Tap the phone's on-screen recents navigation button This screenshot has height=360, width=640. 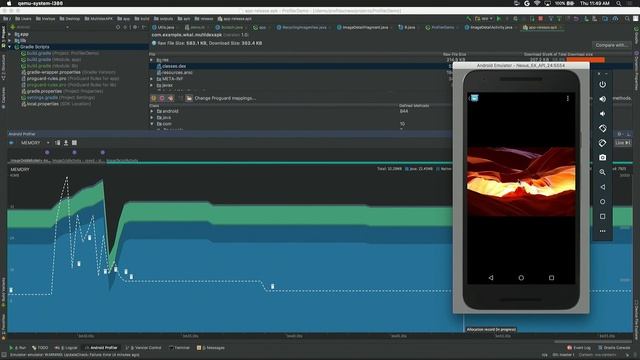coord(551,278)
